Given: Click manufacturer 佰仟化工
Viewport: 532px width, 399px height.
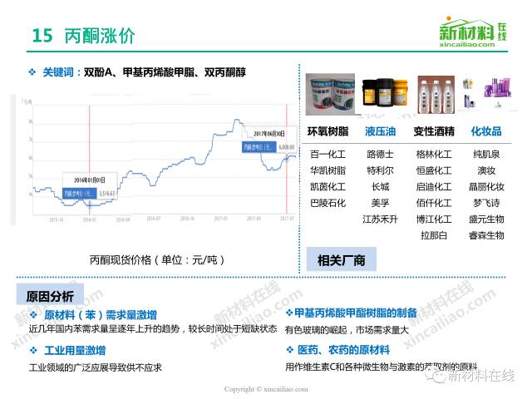Looking at the screenshot, I should [x=434, y=203].
